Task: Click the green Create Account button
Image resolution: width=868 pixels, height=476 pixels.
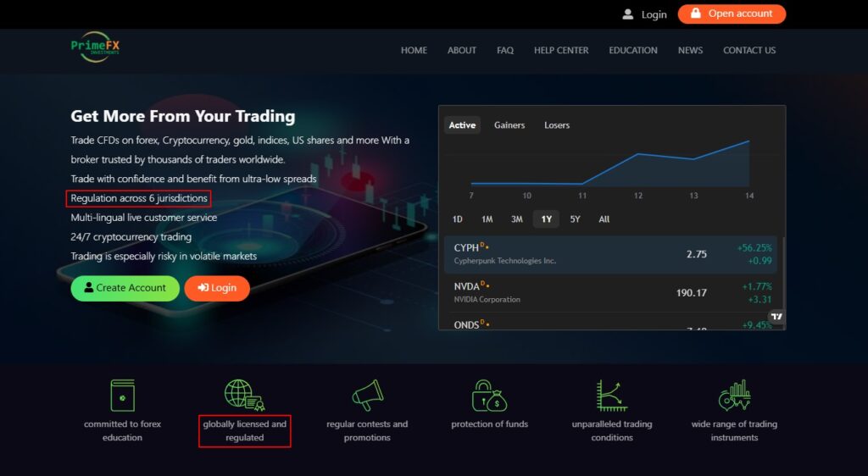Action: (125, 288)
